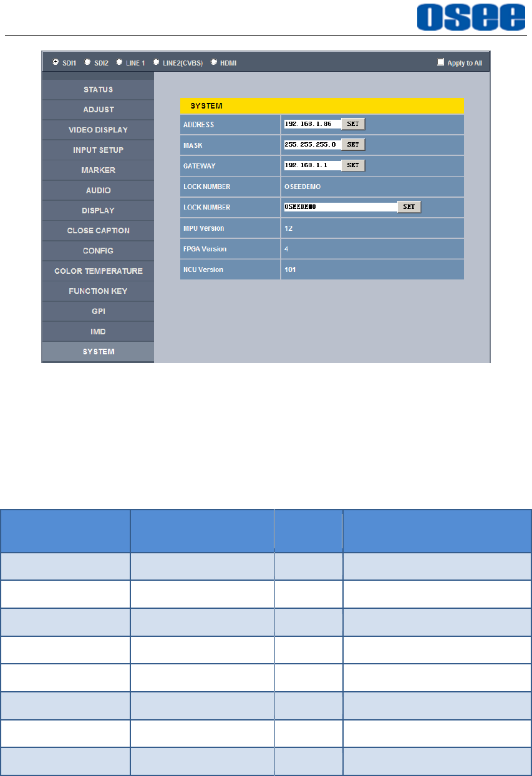Click SET button next to ADDRESS
The width and height of the screenshot is (532, 776).
tap(353, 124)
